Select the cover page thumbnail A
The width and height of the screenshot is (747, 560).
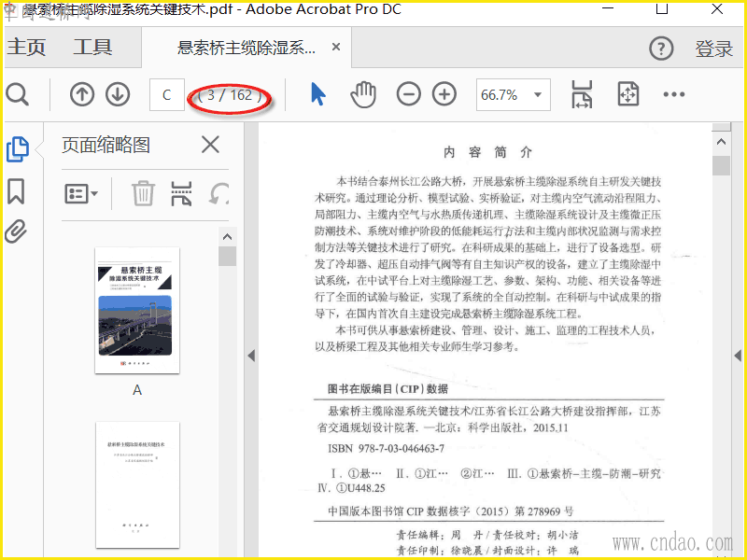coord(137,311)
